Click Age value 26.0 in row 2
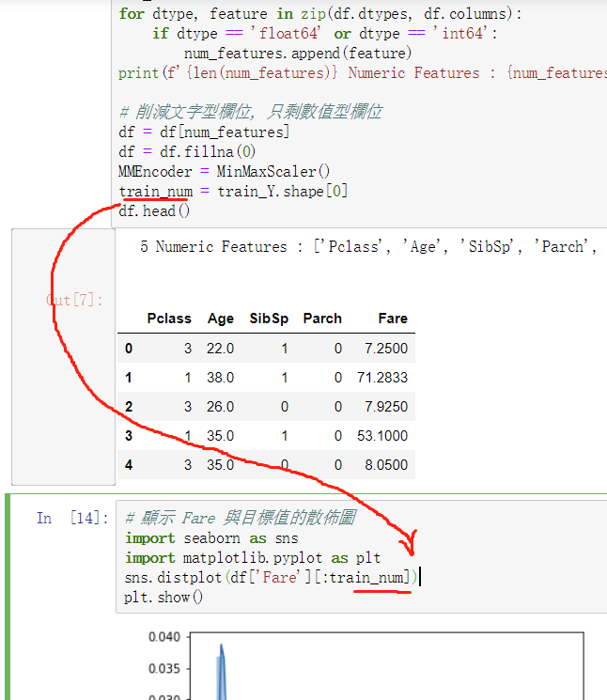This screenshot has width=607, height=700. click(220, 407)
